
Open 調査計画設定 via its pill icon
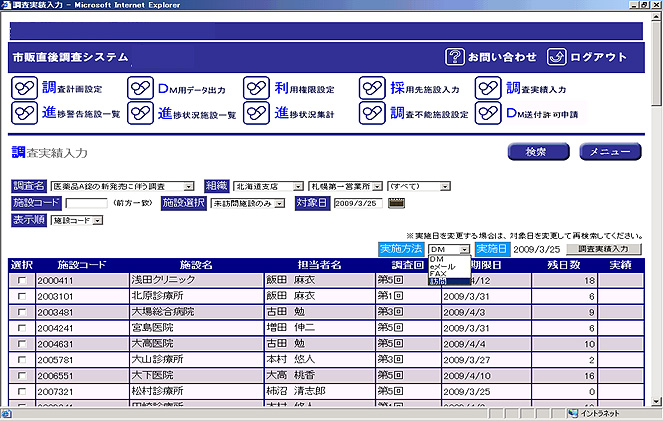(24, 89)
